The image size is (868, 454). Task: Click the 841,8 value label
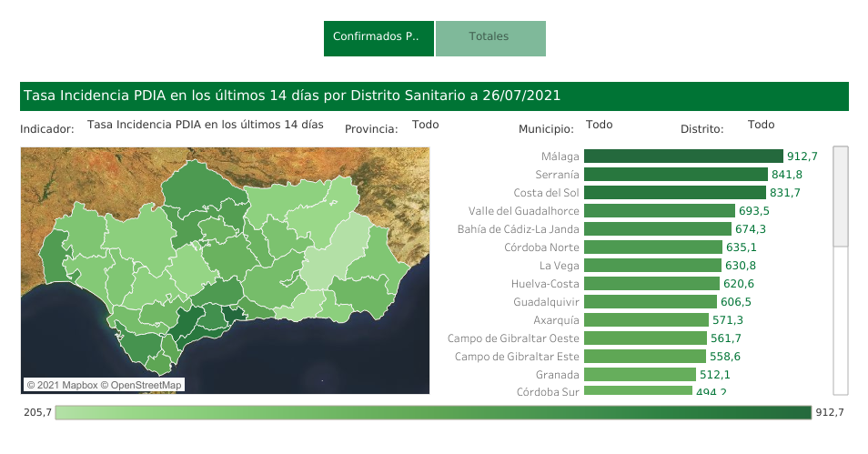[x=787, y=175]
